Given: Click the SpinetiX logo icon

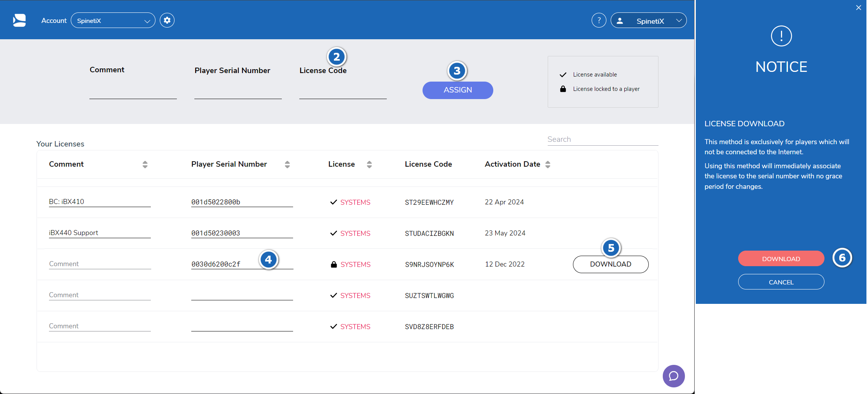Looking at the screenshot, I should click(x=19, y=20).
